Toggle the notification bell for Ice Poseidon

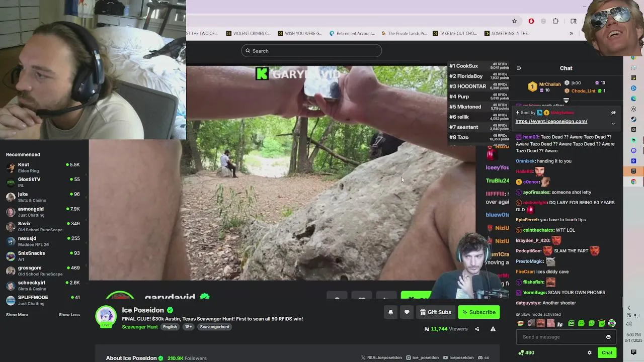390,312
